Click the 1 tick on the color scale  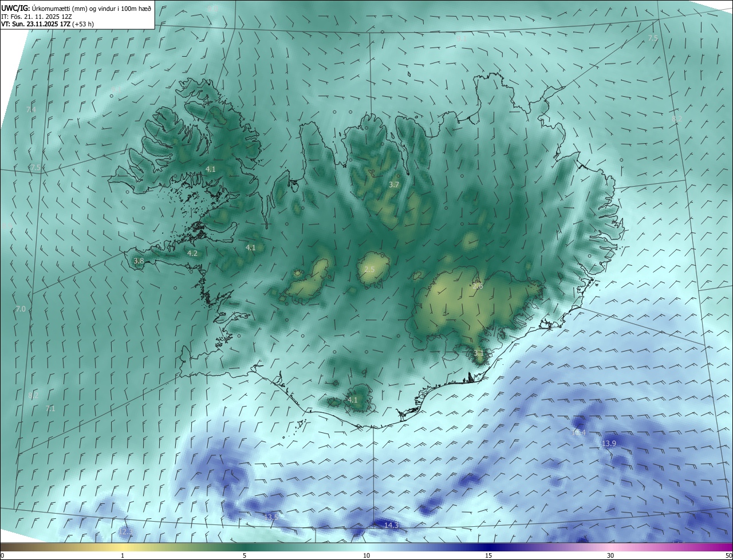[x=123, y=555]
